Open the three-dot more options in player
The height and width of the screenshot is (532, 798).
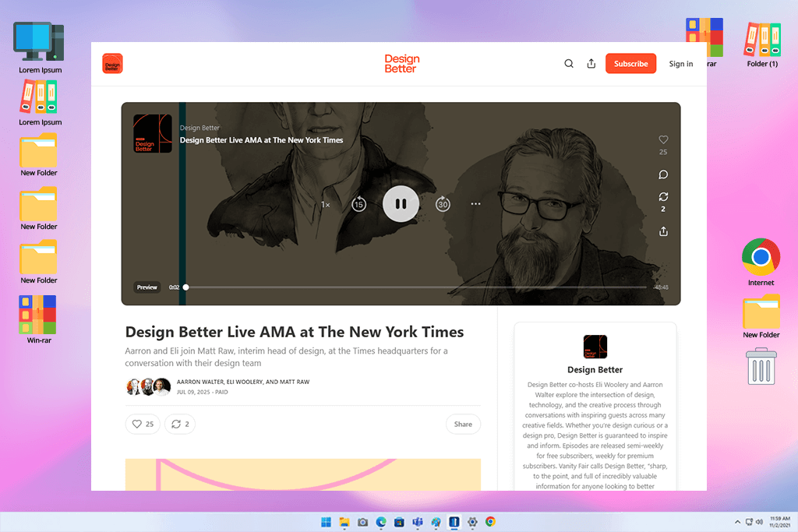click(475, 204)
